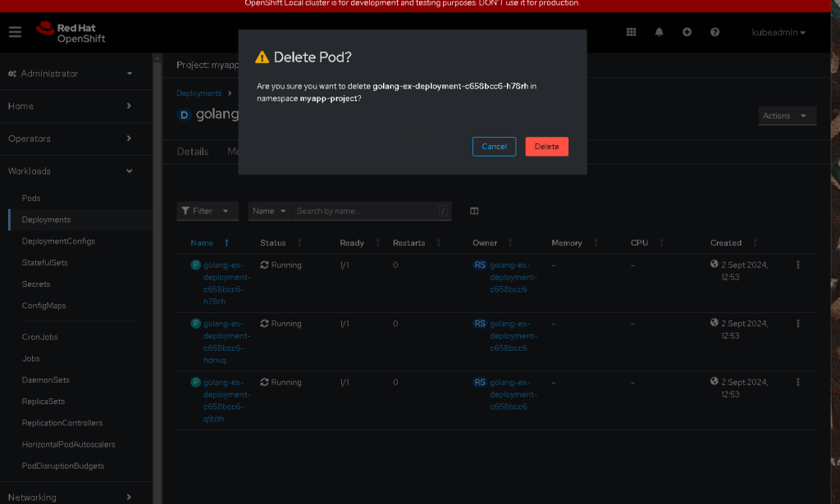The width and height of the screenshot is (840, 504).
Task: Select StatefulSets in the sidebar
Action: tap(44, 263)
